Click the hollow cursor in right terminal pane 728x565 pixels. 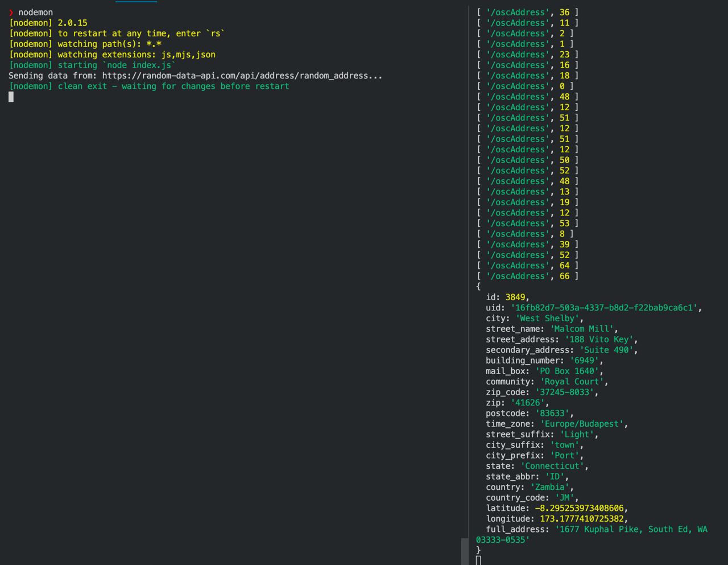[478, 560]
